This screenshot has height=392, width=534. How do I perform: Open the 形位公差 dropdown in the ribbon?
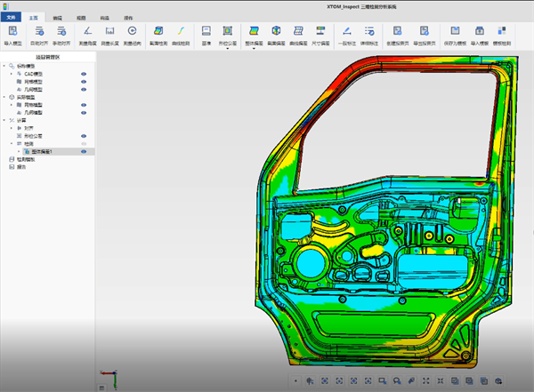[x=227, y=48]
